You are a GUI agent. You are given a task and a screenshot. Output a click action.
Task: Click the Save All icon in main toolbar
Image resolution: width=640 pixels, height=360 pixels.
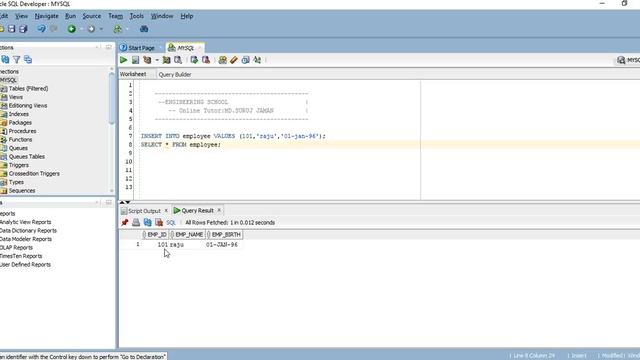[23, 29]
